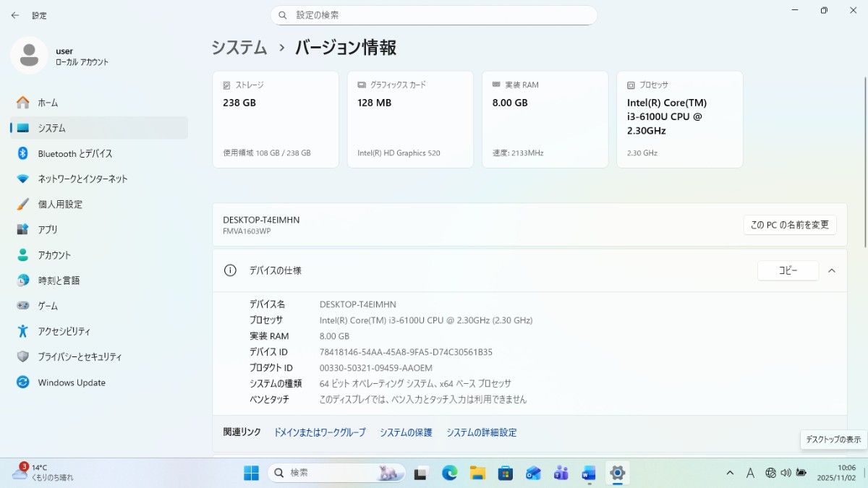Image resolution: width=868 pixels, height=488 pixels.
Task: Collapse the デバイスの仕様 section chevron
Action: click(x=832, y=270)
